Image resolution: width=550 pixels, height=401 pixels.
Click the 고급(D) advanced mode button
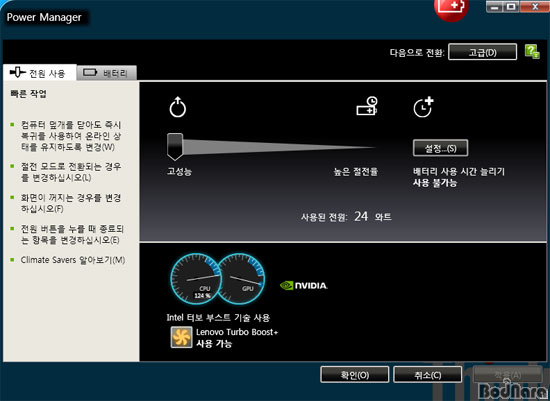pyautogui.click(x=482, y=52)
